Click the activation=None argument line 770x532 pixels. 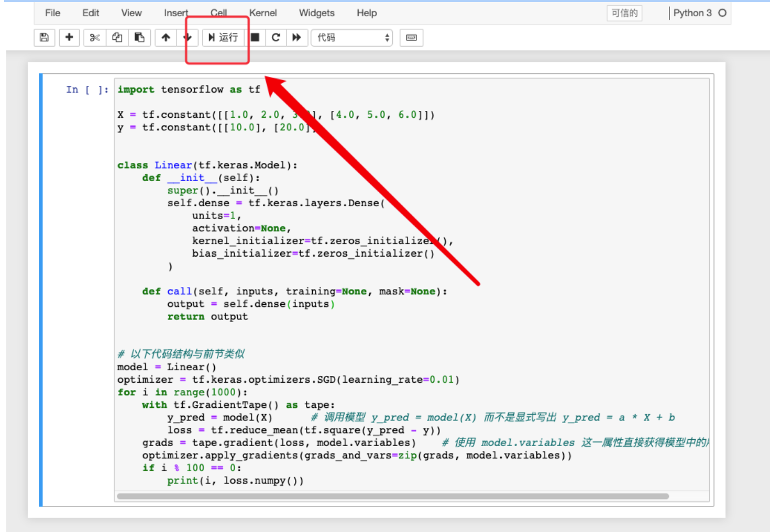[241, 228]
